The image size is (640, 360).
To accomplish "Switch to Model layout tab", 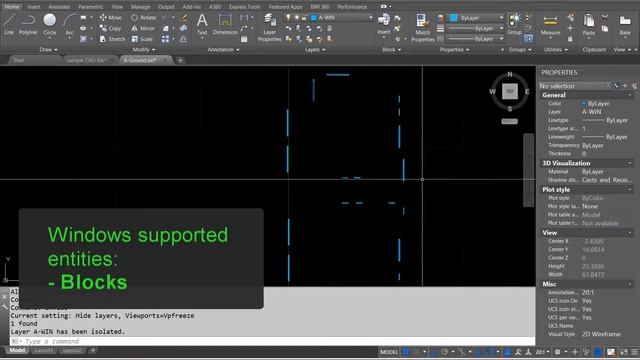I will point(17,350).
